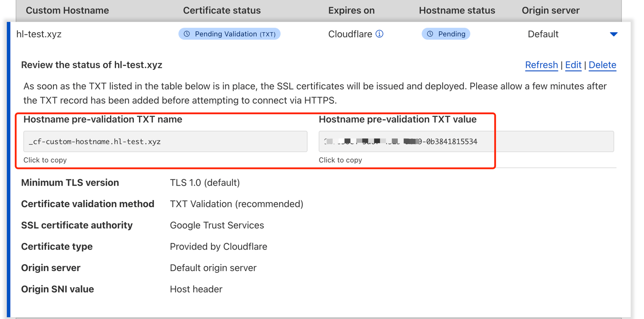
Task: Collapse the hl-test.xyz row details arrow
Action: click(613, 34)
